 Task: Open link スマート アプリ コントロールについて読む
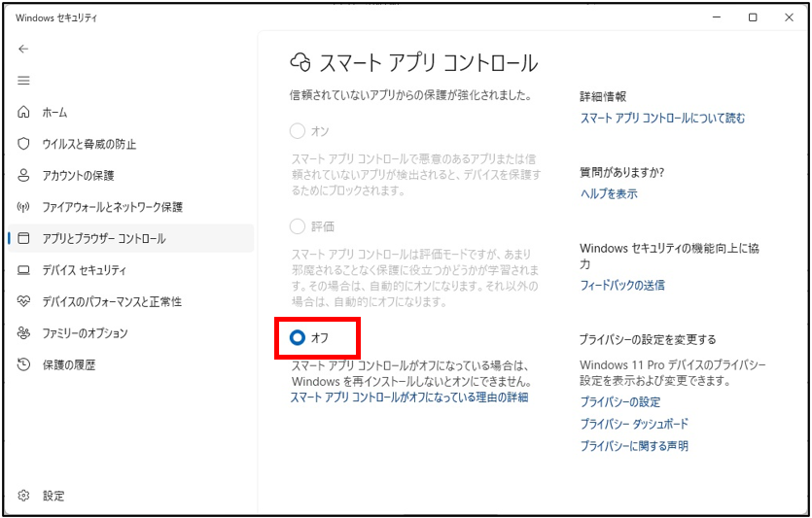click(662, 119)
